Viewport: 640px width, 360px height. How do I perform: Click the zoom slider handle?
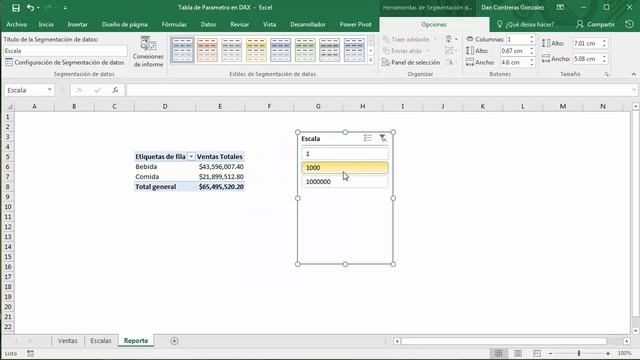[579, 353]
